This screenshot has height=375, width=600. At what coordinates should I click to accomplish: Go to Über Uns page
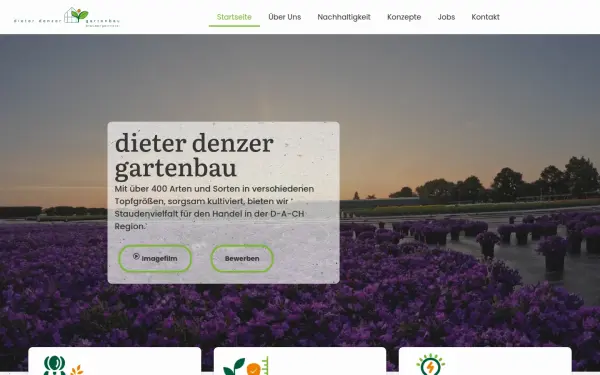285,17
